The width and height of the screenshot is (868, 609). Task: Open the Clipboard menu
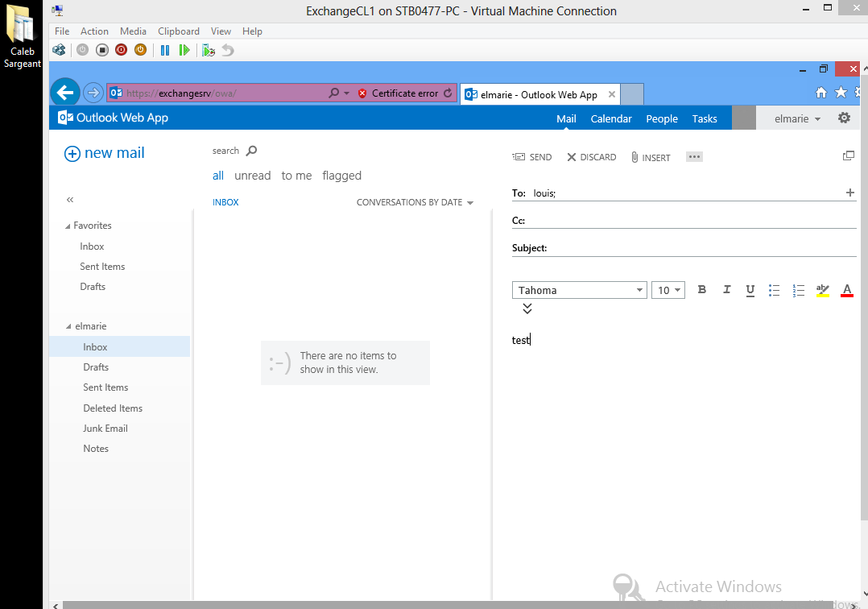[x=179, y=31]
